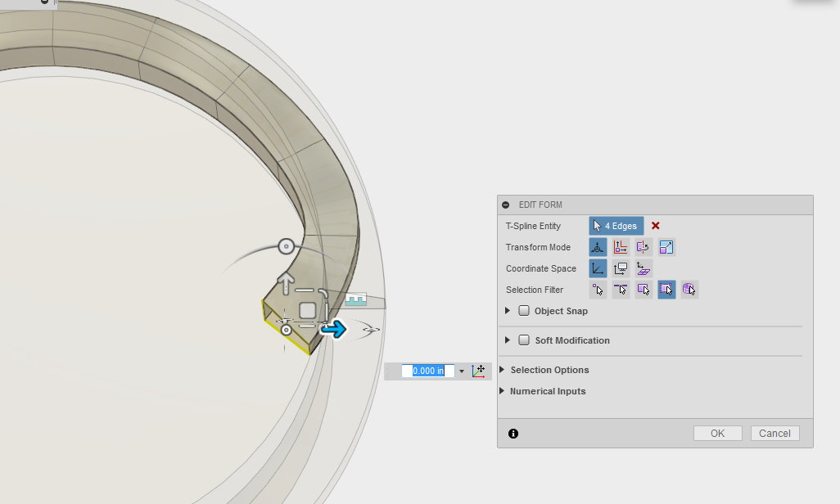Enable the Object Snap checkbox

523,311
